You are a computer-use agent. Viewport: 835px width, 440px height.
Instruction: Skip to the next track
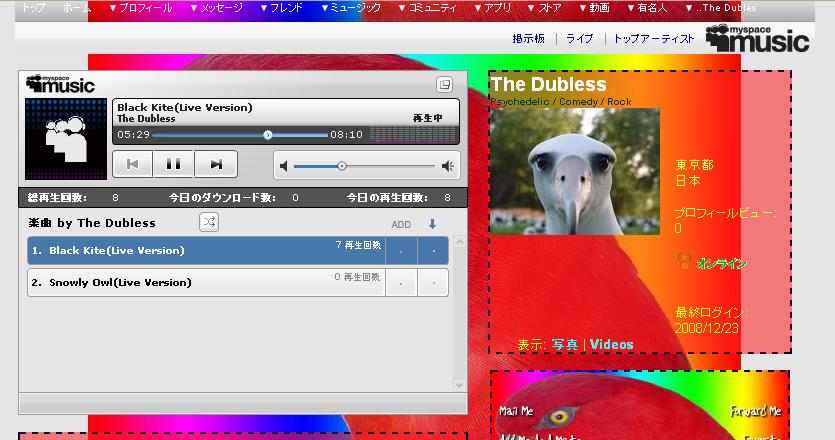[x=216, y=164]
